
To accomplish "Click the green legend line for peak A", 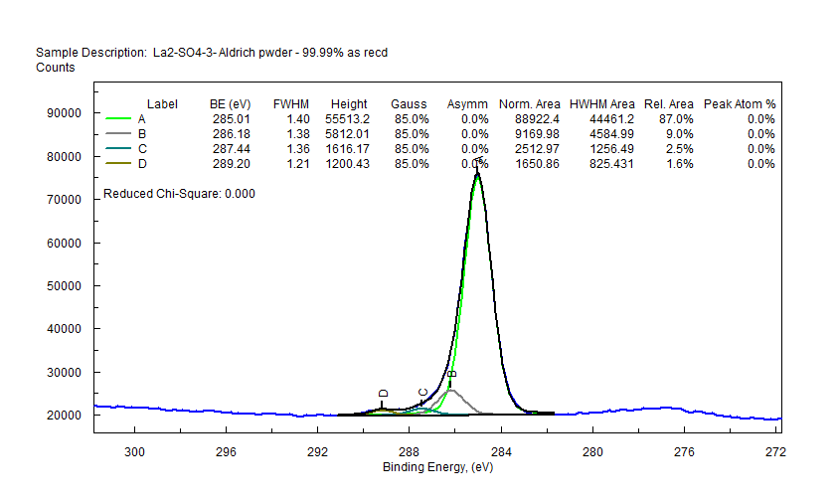I will tap(119, 119).
